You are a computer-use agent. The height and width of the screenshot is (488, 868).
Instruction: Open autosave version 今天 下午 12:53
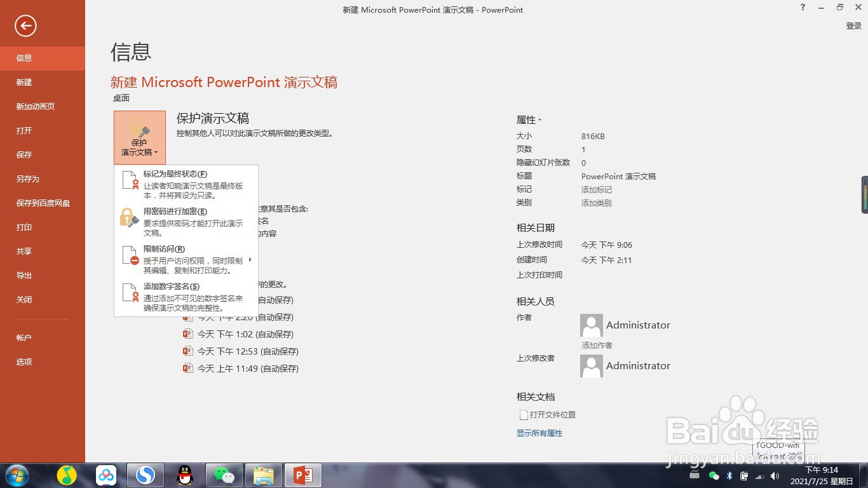(248, 351)
